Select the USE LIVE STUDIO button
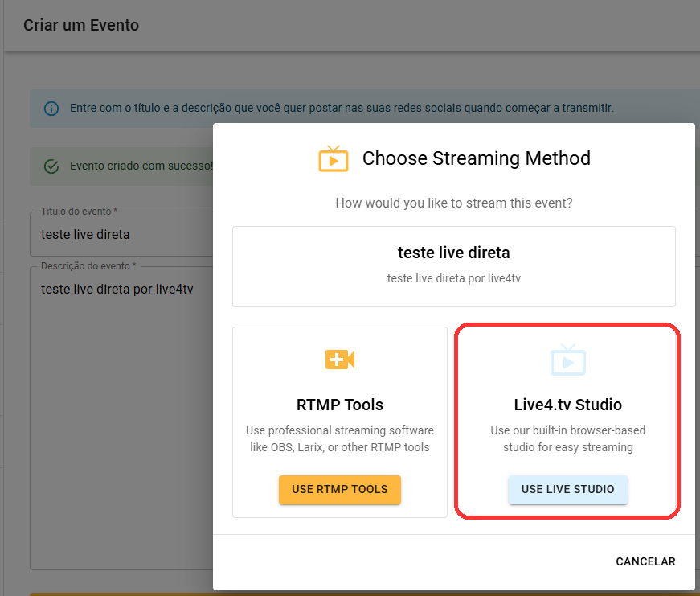 click(568, 489)
